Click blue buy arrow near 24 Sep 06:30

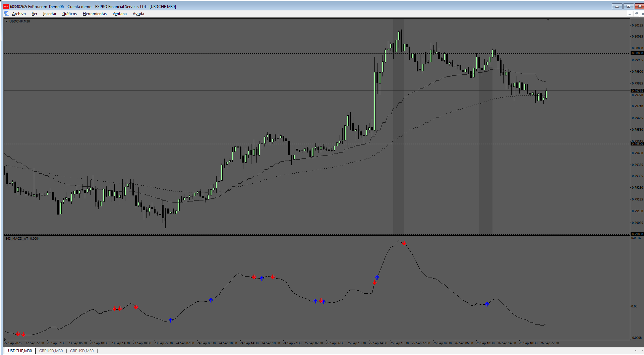[211, 300]
